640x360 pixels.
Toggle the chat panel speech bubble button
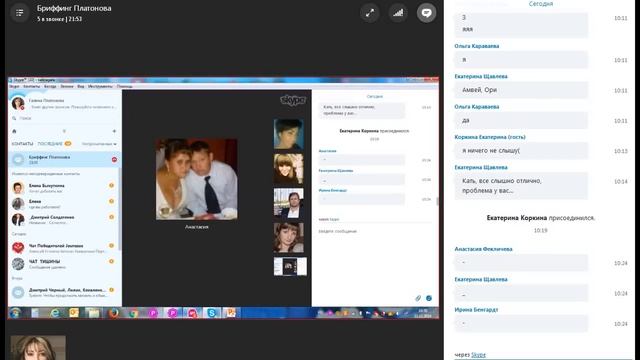[426, 13]
